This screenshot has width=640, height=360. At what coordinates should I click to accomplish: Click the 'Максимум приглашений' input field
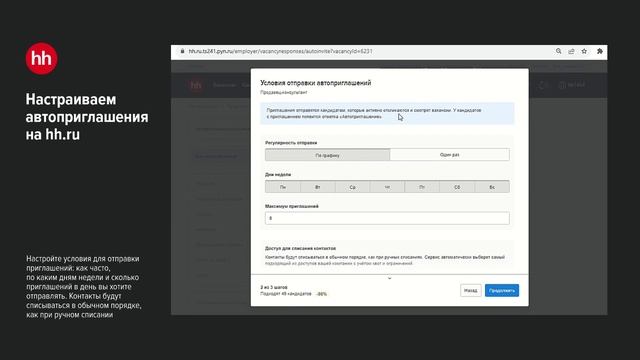[x=387, y=218]
